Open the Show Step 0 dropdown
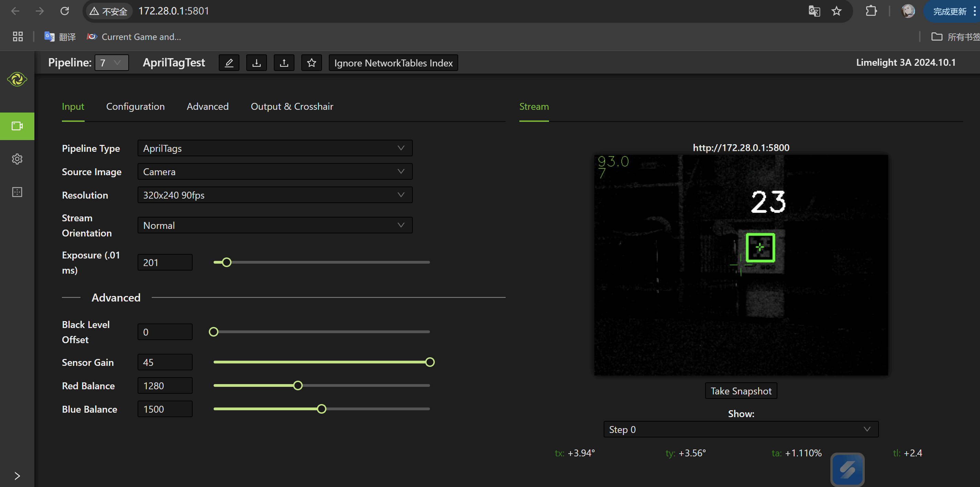Screen dimensions: 980x487 [x=740, y=430]
